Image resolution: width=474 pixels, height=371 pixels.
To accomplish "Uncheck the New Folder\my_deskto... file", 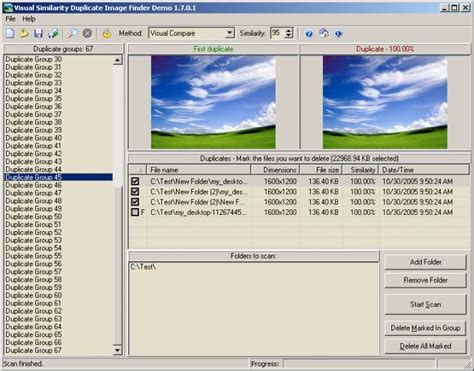I will point(135,181).
